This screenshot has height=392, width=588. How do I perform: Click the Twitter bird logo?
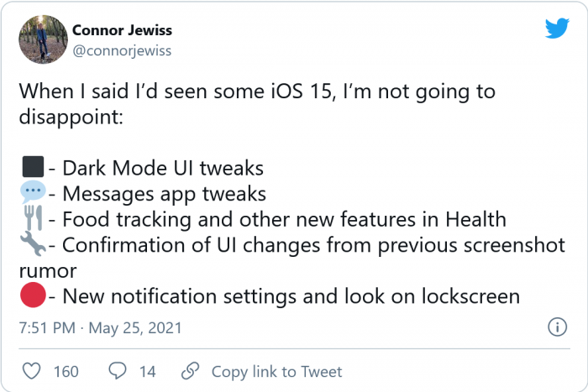pyautogui.click(x=557, y=28)
